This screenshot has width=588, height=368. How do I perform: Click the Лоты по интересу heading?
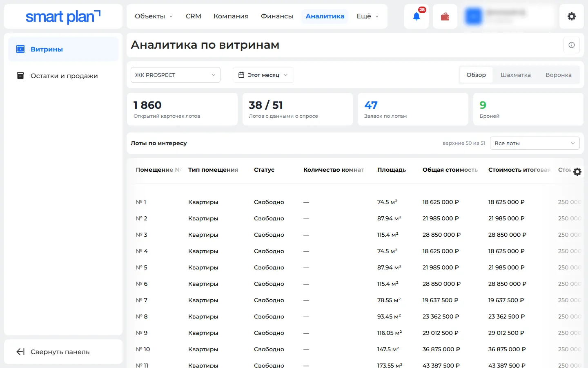(159, 143)
